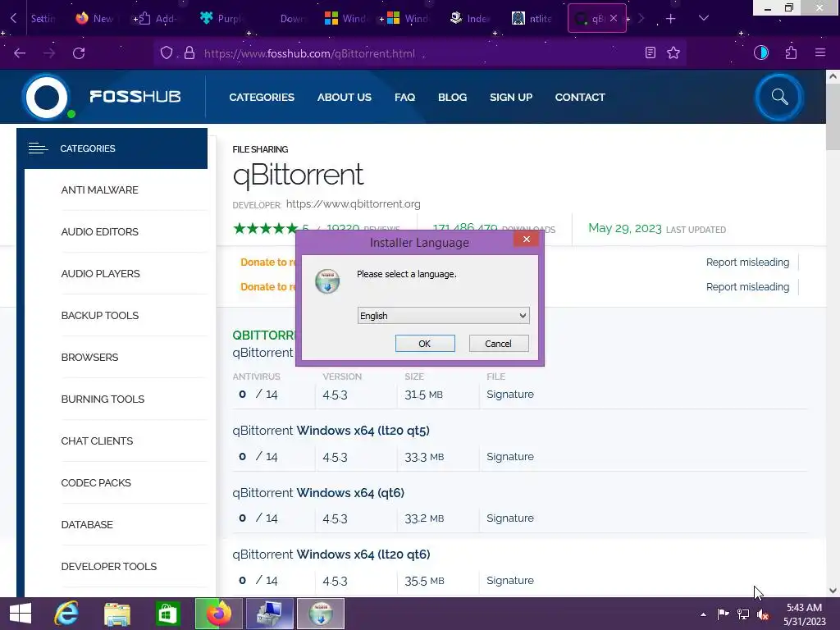Click the first Report misleading link
This screenshot has width=840, height=630.
tap(747, 262)
